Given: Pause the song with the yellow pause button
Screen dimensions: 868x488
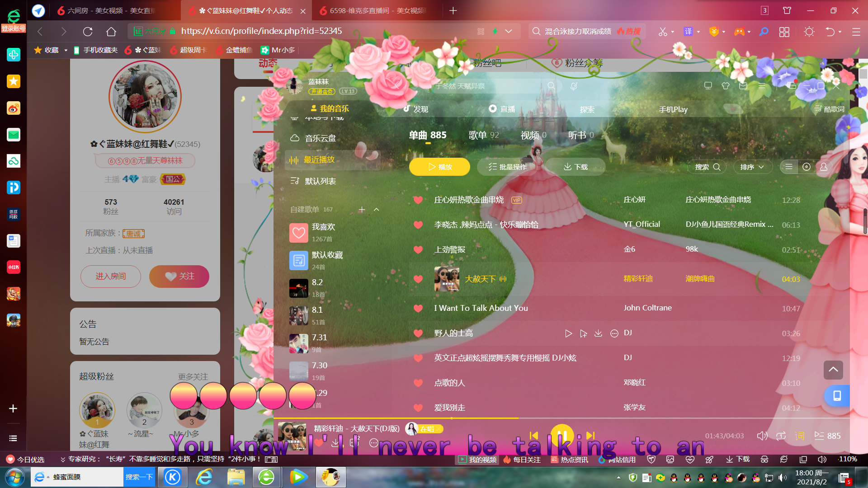Looking at the screenshot, I should [562, 436].
